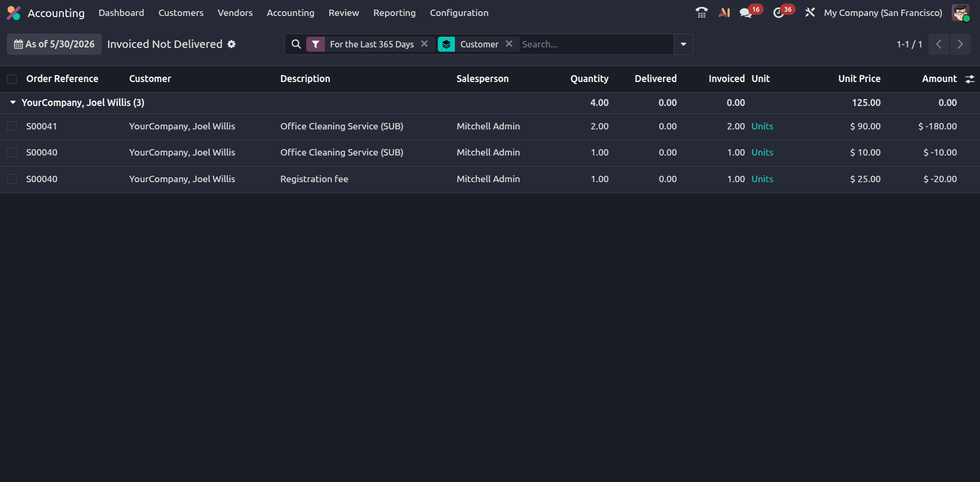The height and width of the screenshot is (482, 980).
Task: Open the activities clock icon
Action: (779, 13)
